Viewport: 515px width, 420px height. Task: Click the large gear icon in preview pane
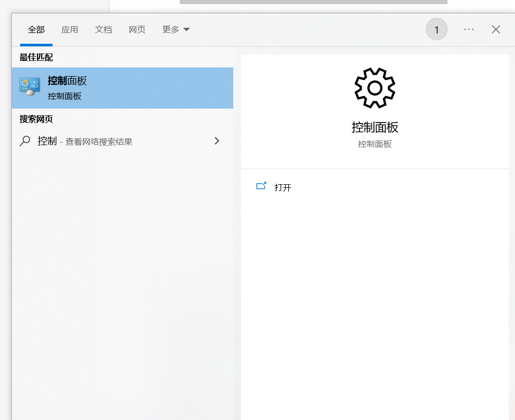[x=374, y=88]
